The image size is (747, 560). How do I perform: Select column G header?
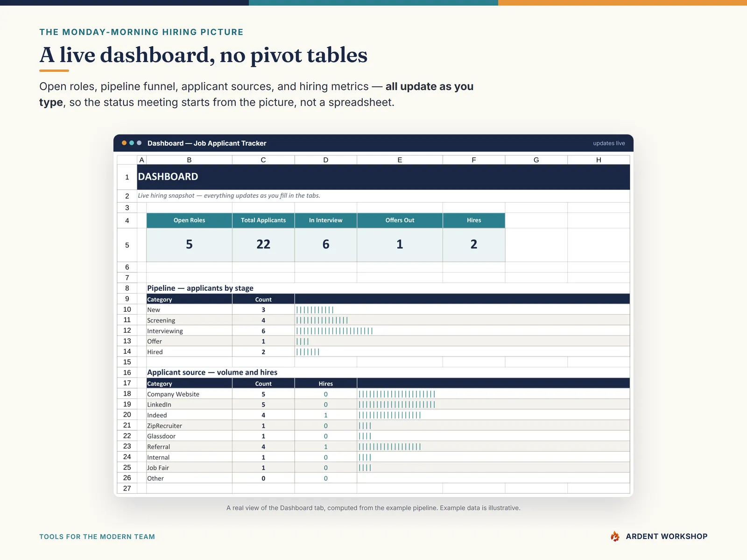[536, 160]
